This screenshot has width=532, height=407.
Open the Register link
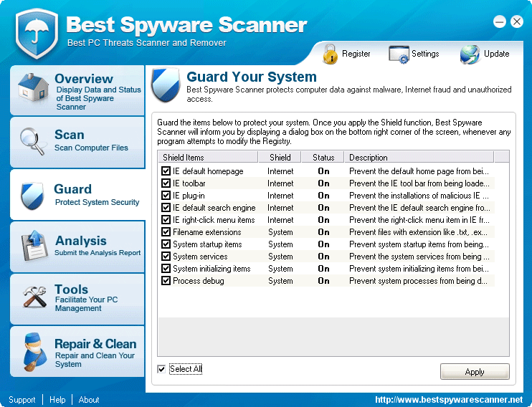point(356,54)
